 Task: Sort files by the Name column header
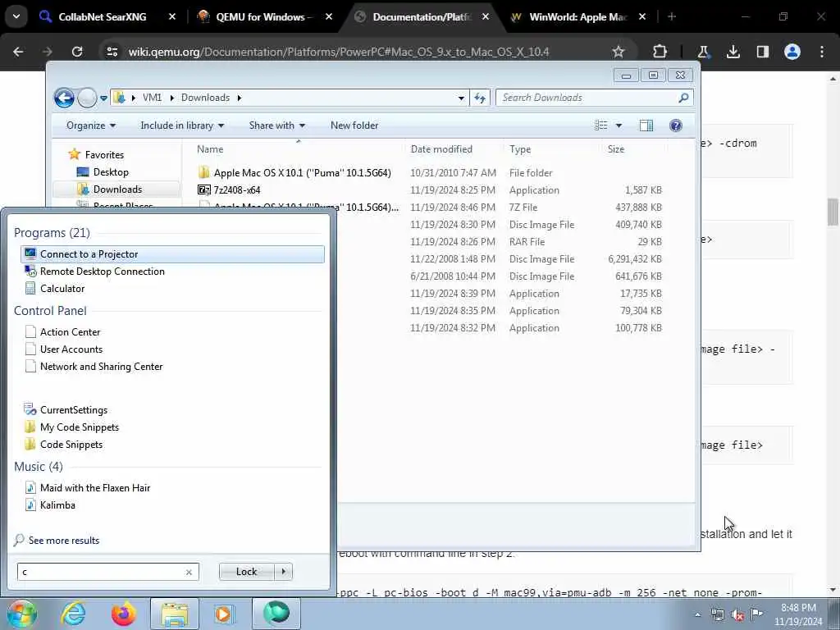pos(210,149)
